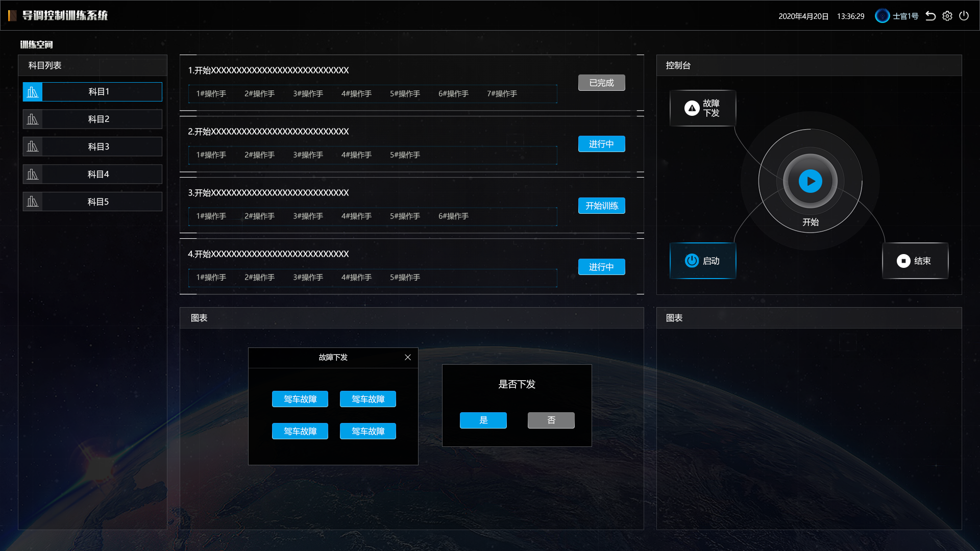
Task: Select 7#操作手 in task 1 row
Action: [x=502, y=94]
